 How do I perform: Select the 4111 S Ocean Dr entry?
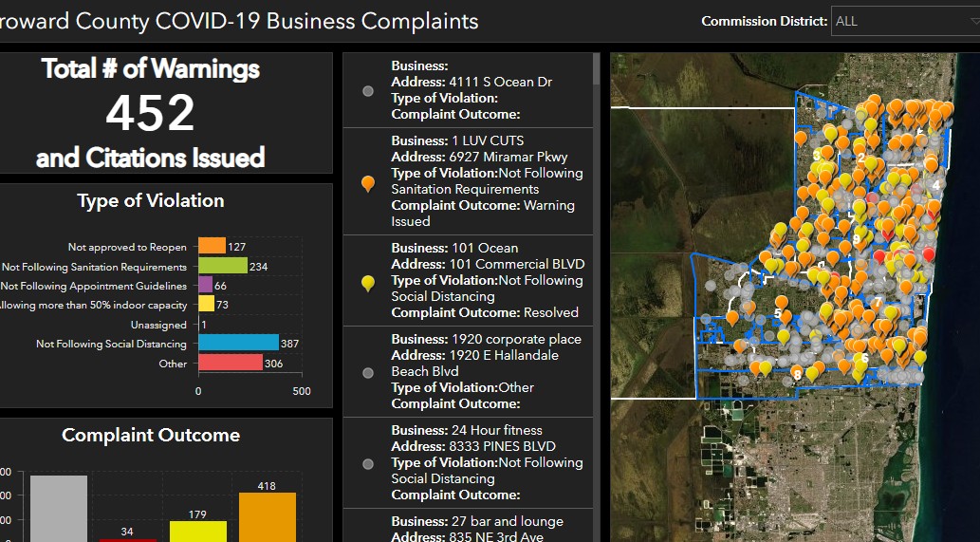[x=468, y=90]
